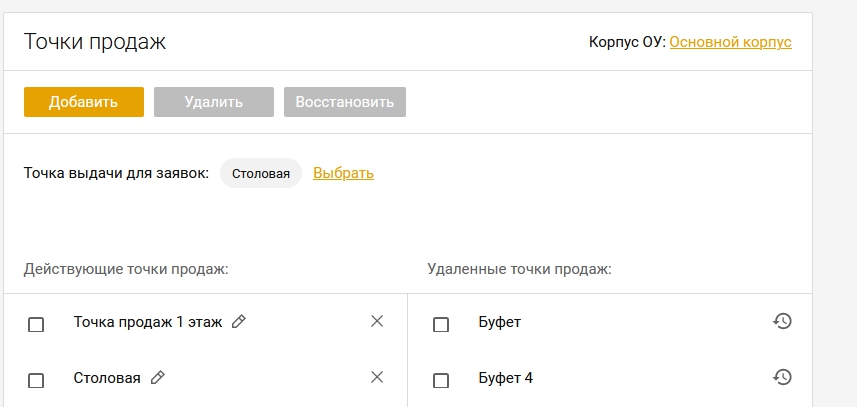The image size is (857, 407).
Task: Click pencil icon next to Столовая row
Action: point(157,377)
